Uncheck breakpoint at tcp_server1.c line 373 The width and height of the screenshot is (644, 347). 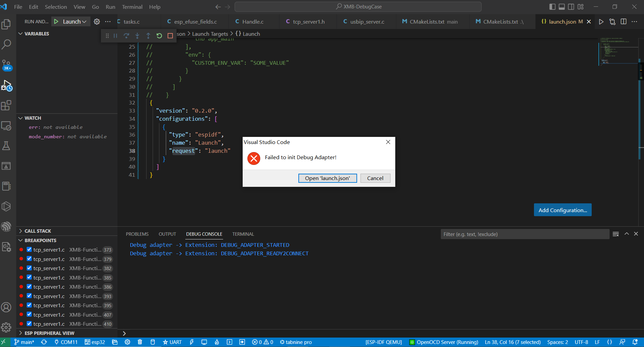pos(29,250)
